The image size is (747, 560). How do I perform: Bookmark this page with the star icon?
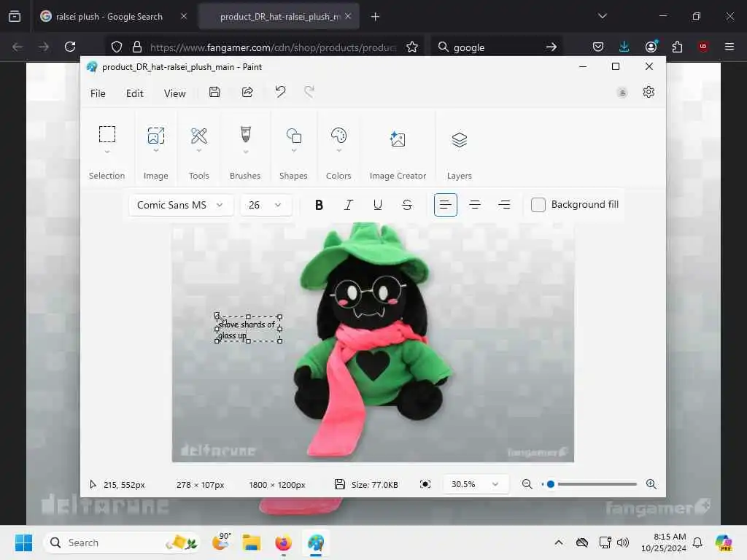[412, 47]
